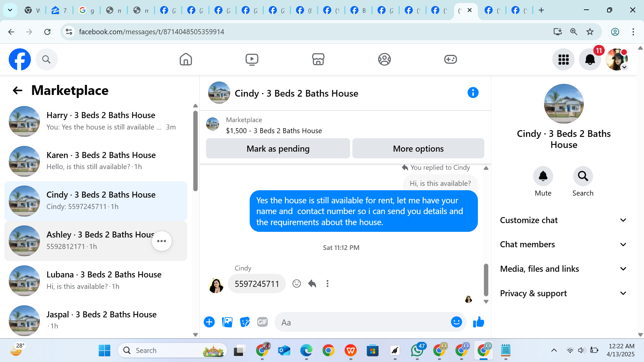Show hidden system tray icons

pos(554,351)
